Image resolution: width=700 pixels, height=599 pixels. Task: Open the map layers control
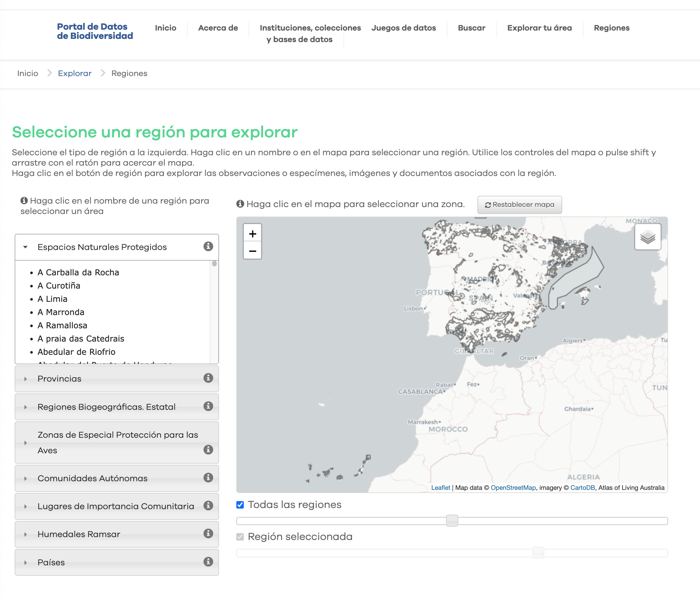coord(647,237)
